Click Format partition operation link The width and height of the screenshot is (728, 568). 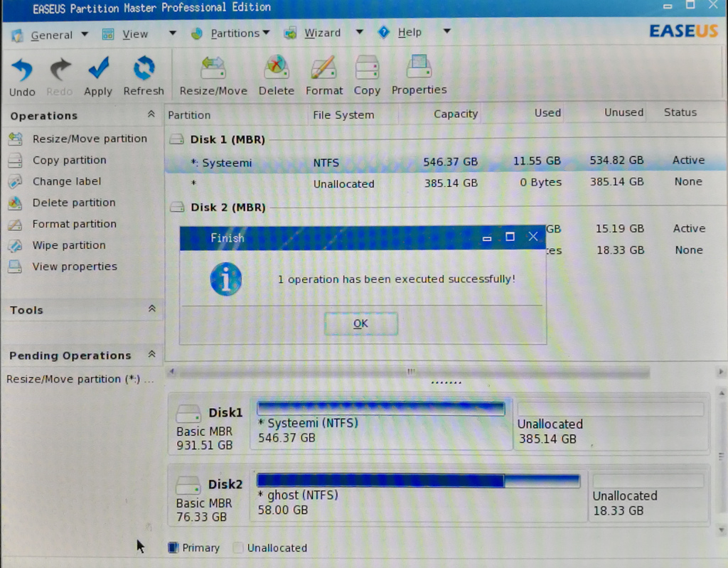pos(74,224)
